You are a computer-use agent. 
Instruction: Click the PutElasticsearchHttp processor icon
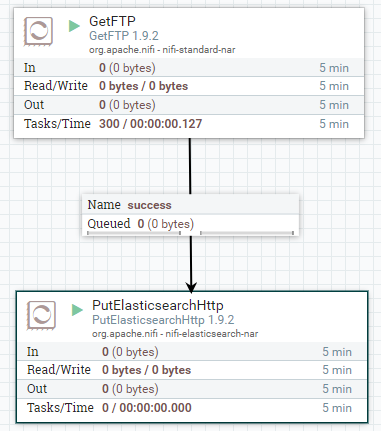[41, 315]
